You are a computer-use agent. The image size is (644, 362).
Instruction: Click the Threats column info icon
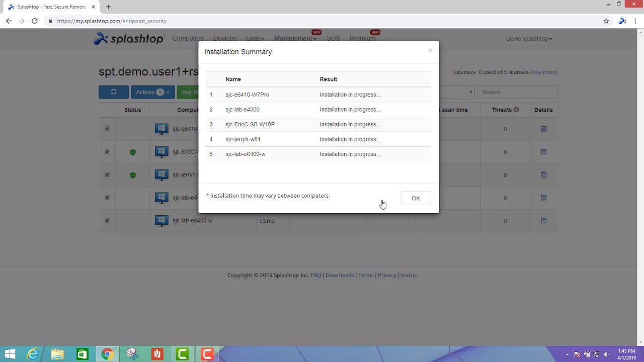pos(515,110)
